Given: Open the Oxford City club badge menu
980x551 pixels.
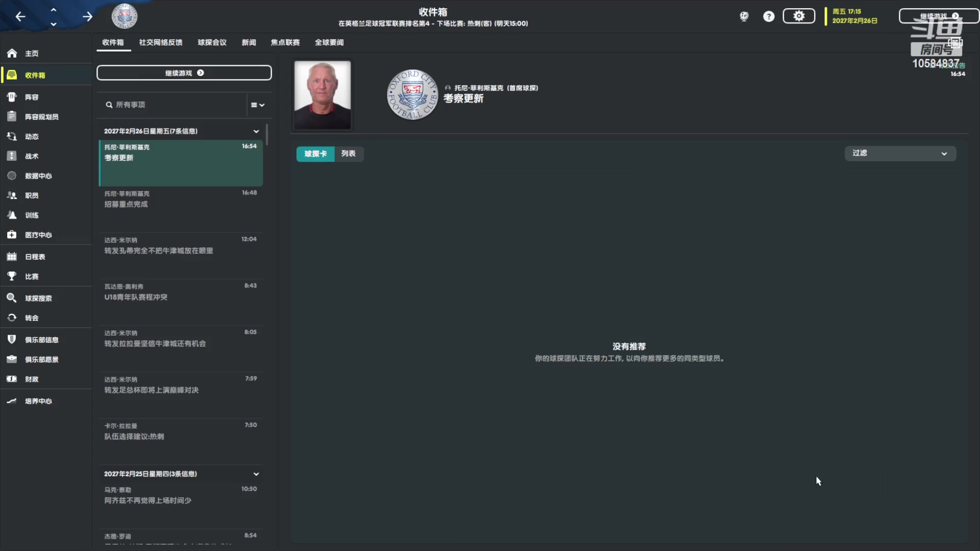Looking at the screenshot, I should pyautogui.click(x=125, y=16).
